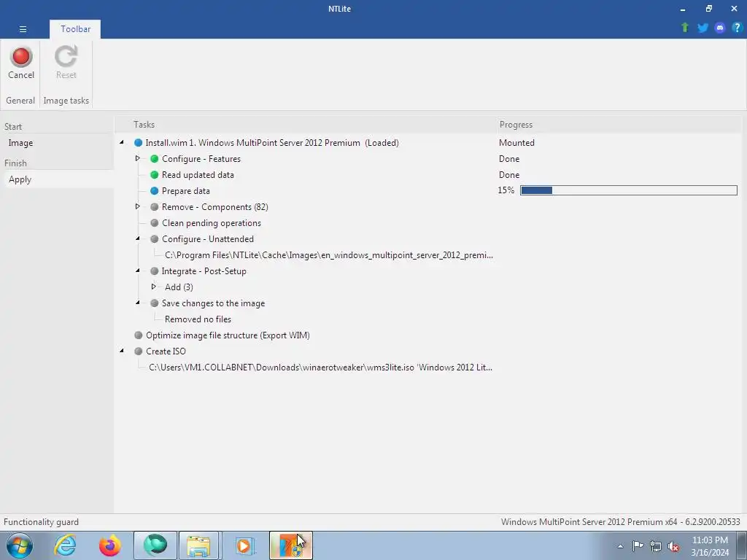Screen dimensions: 747x560
Task: Click gray dot beside Integrate - Post-Setup
Action: (x=155, y=271)
